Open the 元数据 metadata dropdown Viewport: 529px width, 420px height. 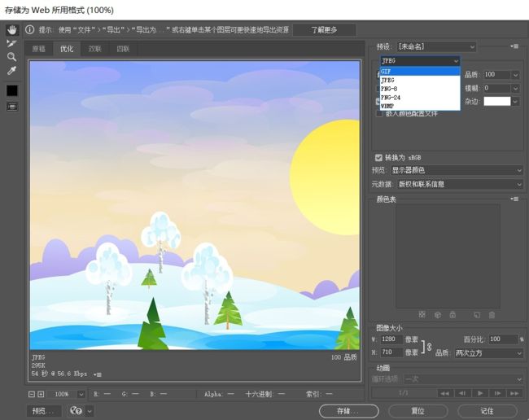point(460,184)
